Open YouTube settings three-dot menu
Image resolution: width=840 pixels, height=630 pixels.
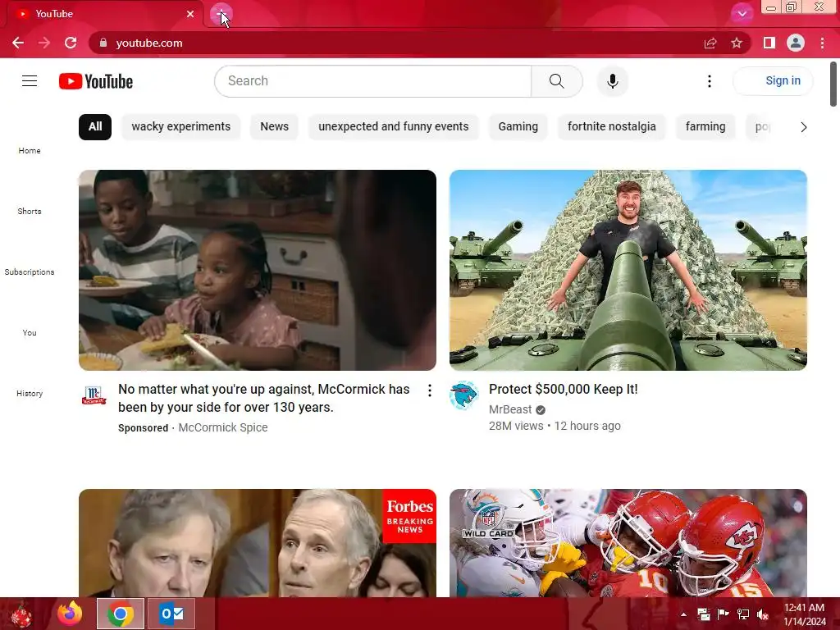coord(710,81)
